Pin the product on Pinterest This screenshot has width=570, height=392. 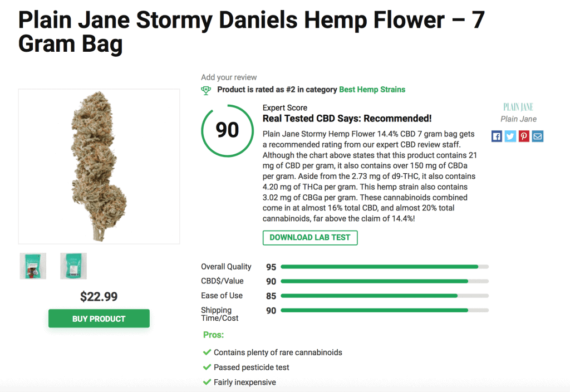click(524, 136)
